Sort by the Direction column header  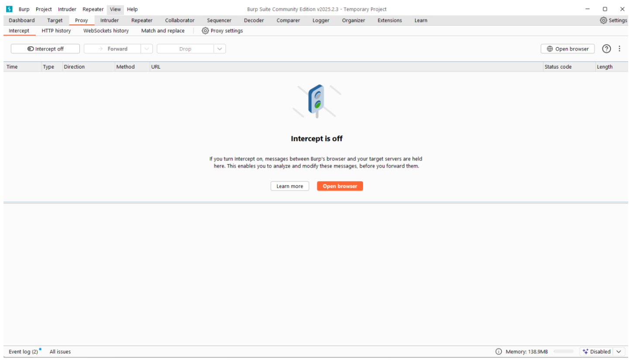pos(88,67)
